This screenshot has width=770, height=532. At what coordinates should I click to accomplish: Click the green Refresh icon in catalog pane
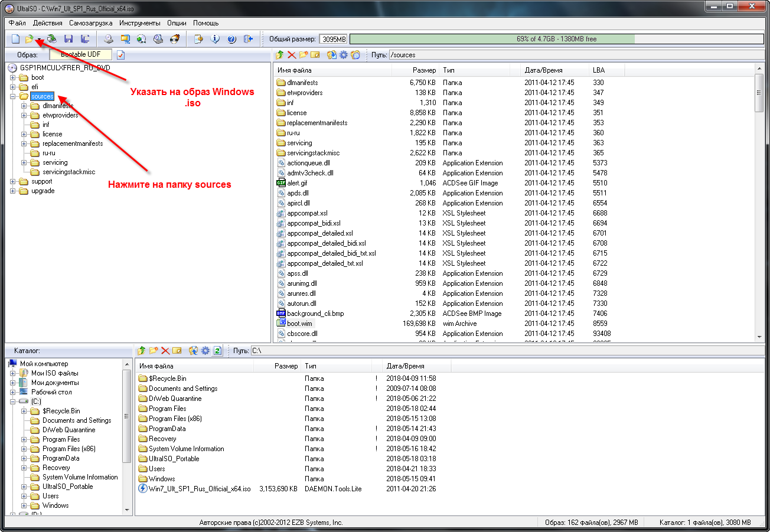tap(218, 350)
